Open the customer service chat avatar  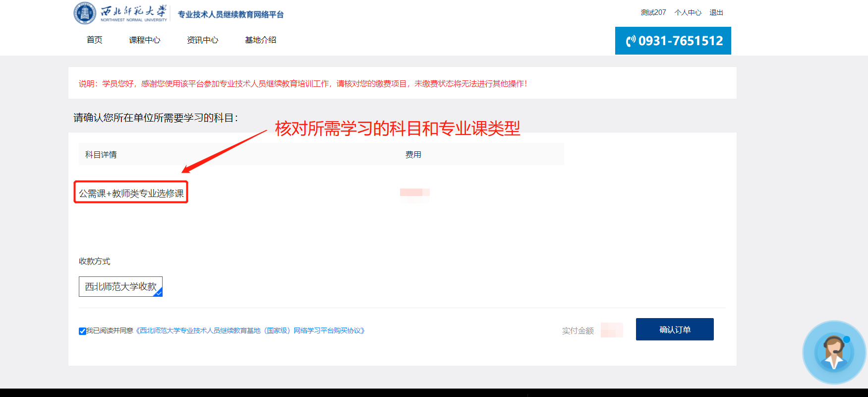coord(834,352)
